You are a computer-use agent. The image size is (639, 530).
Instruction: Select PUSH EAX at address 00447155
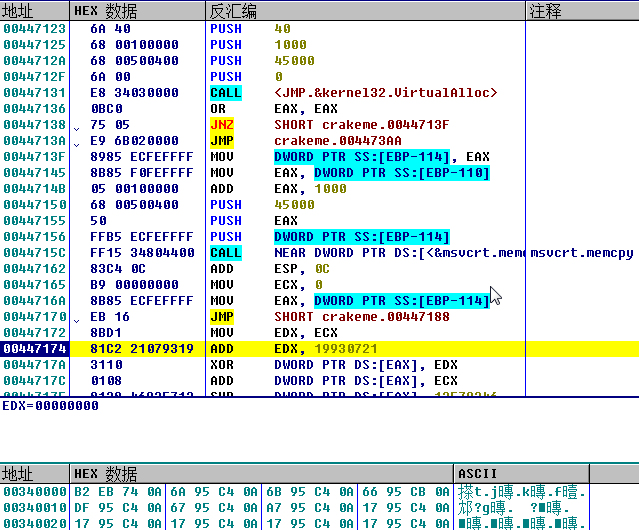(x=320, y=221)
